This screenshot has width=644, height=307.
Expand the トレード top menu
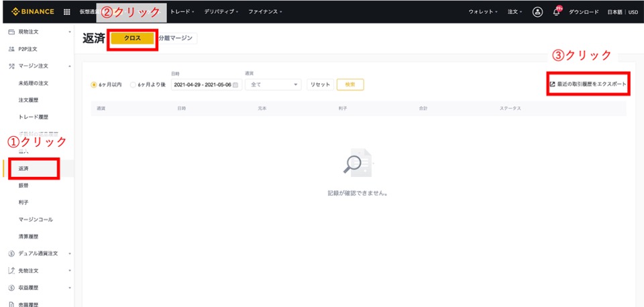pos(182,12)
